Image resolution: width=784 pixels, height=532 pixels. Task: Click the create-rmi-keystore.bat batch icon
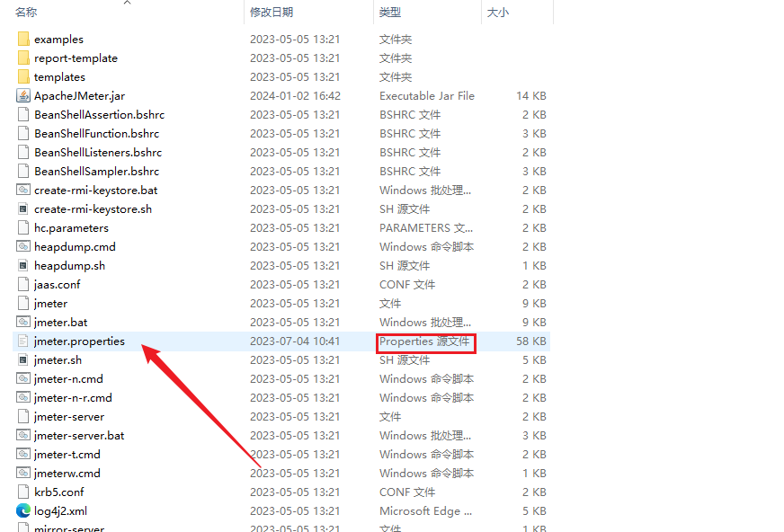pyautogui.click(x=23, y=190)
